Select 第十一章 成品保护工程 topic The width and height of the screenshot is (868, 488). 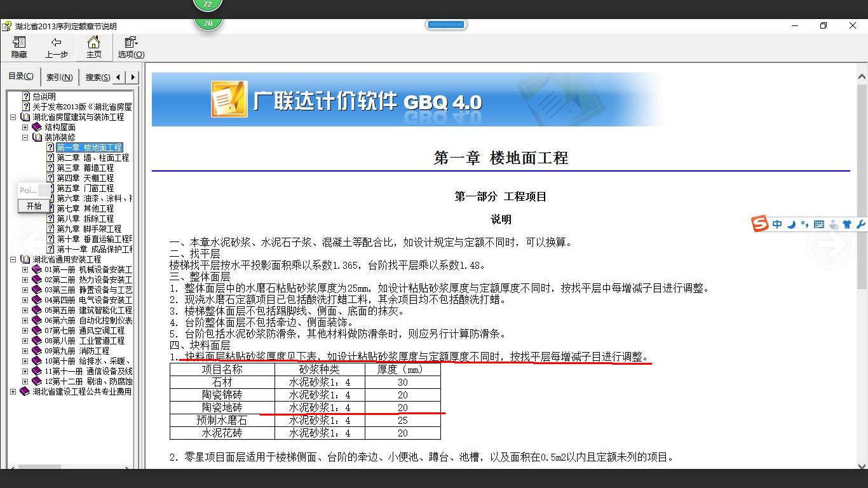[94, 249]
